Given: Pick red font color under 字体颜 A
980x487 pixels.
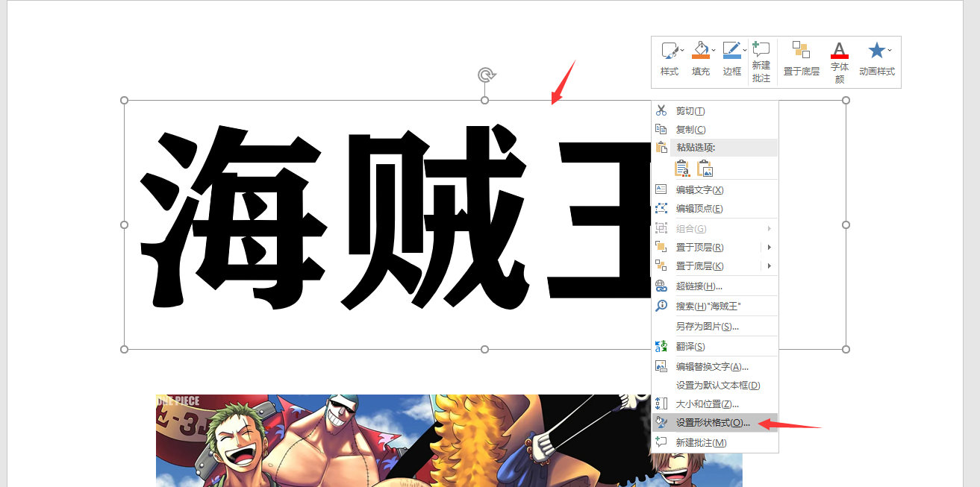Looking at the screenshot, I should tap(838, 50).
